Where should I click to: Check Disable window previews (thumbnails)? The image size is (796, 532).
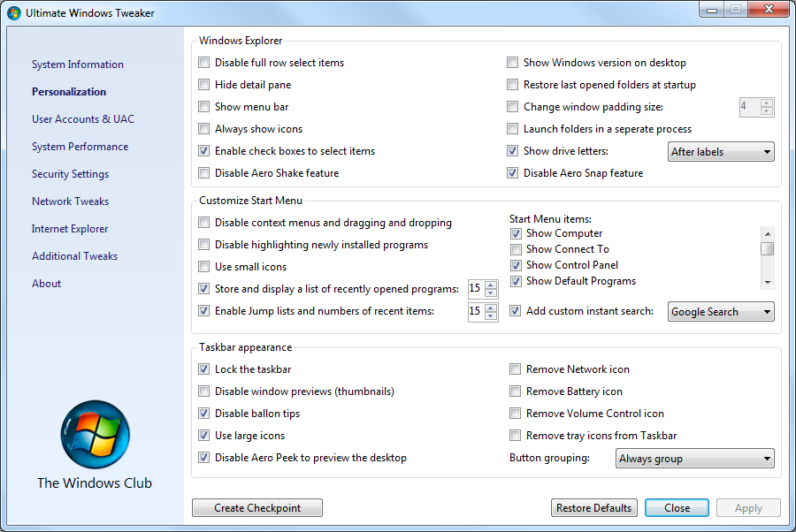(203, 391)
